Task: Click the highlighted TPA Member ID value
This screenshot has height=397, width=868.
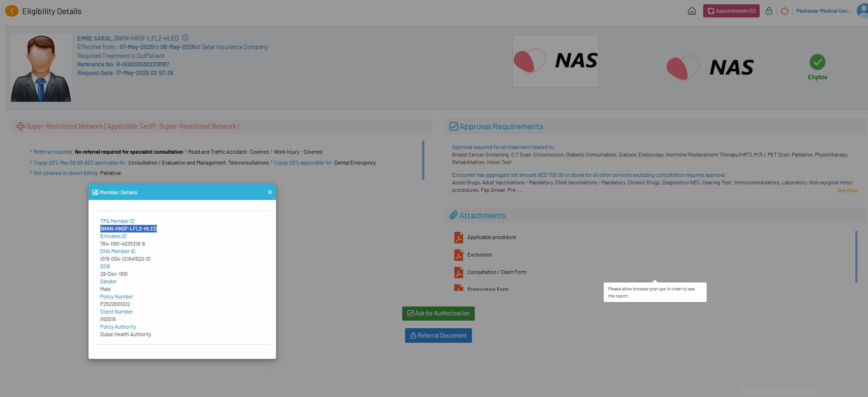Action: coord(128,229)
